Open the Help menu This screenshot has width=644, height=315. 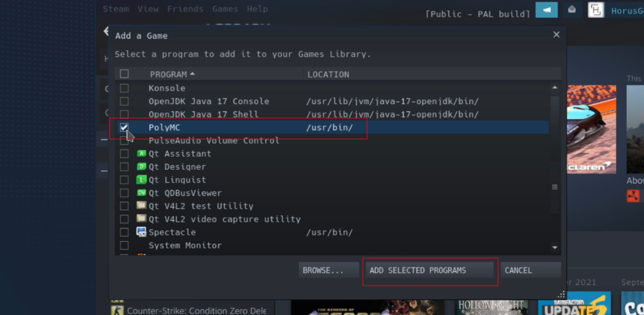tap(258, 9)
